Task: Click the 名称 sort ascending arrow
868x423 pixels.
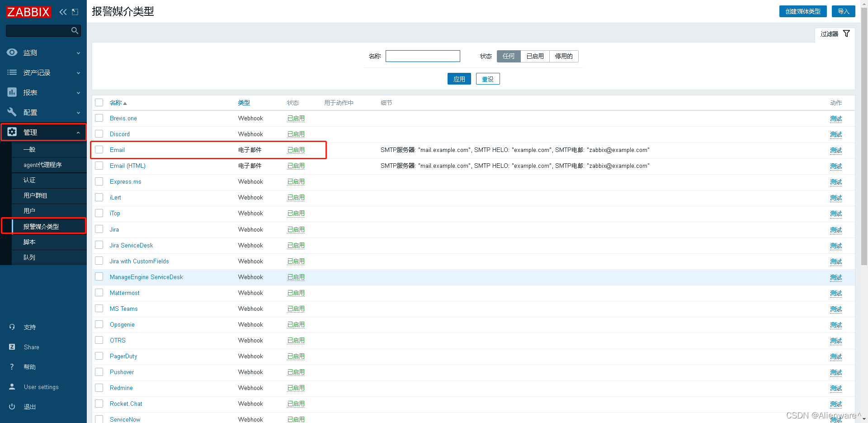Action: (125, 104)
